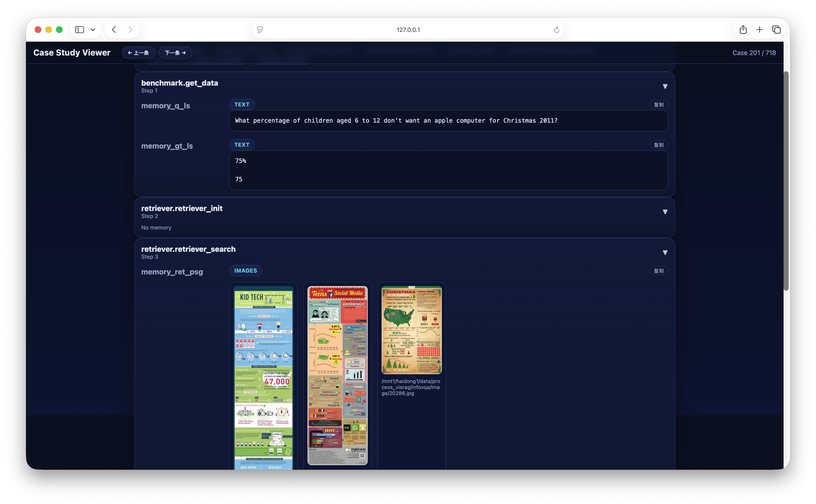Select the 75% ground-truth answer
Screen dimensions: 816x504
tap(241, 161)
